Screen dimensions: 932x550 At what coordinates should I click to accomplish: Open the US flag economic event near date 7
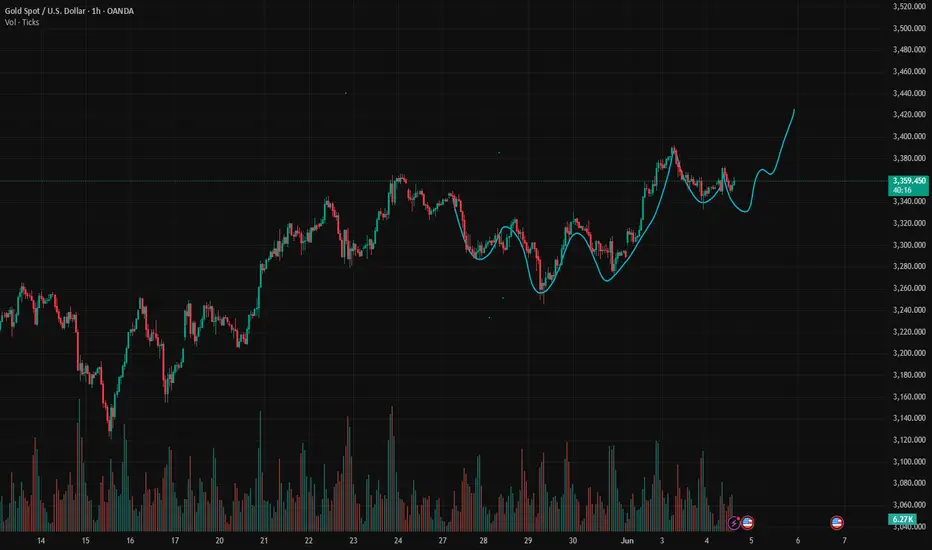[837, 523]
